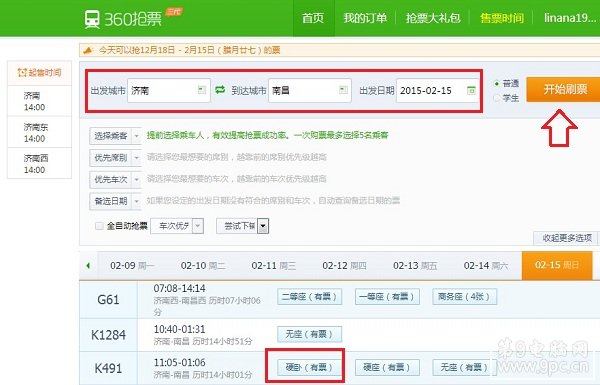Enable the 全自动抢票 checkbox

(99, 226)
